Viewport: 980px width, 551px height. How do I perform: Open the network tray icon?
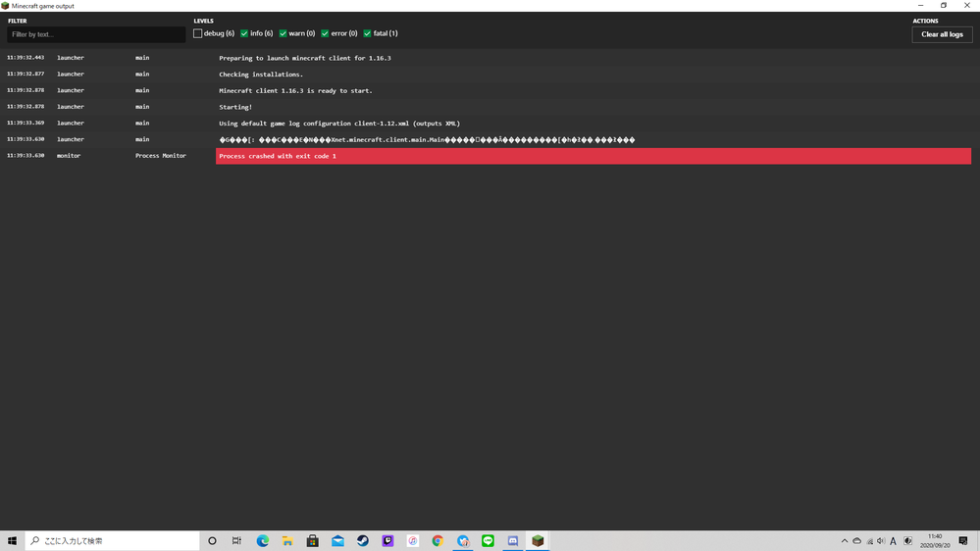[869, 541]
